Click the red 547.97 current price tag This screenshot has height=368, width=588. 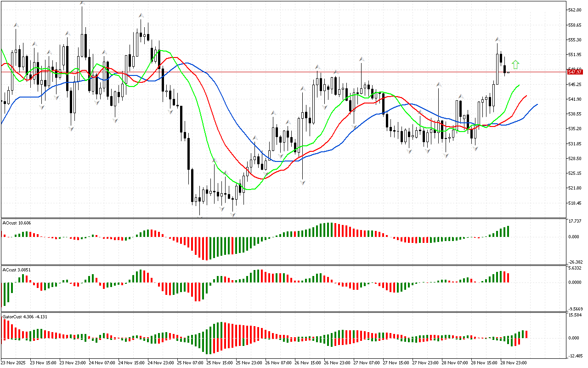point(575,72)
